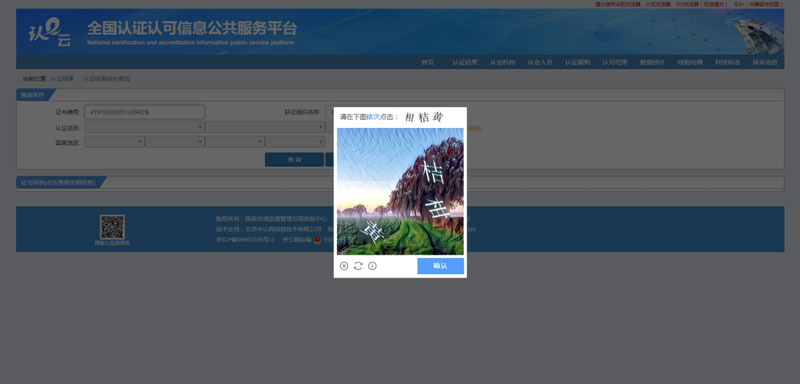Expand fourth 国家地区 dropdown
The height and width of the screenshot is (384, 800).
coord(295,142)
